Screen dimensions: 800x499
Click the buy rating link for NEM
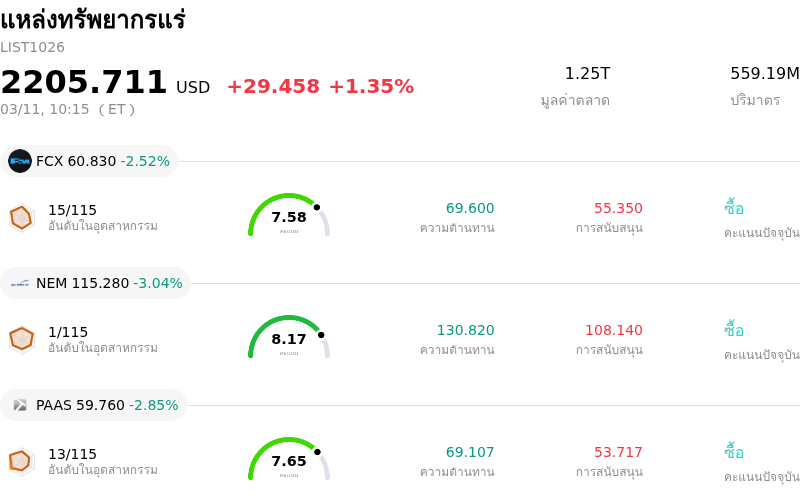734,330
